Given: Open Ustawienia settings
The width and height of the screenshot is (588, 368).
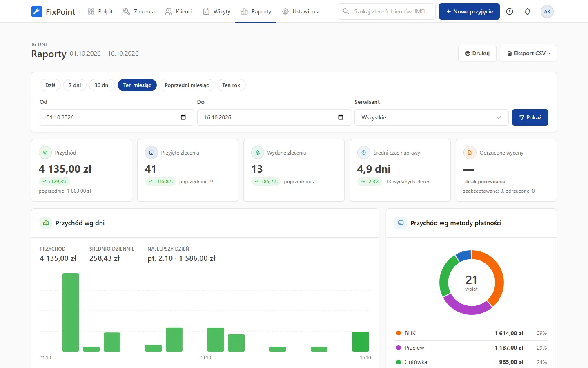Looking at the screenshot, I should pyautogui.click(x=301, y=11).
